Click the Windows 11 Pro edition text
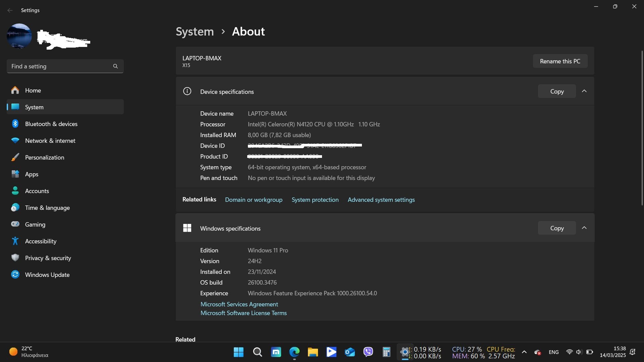 point(268,250)
